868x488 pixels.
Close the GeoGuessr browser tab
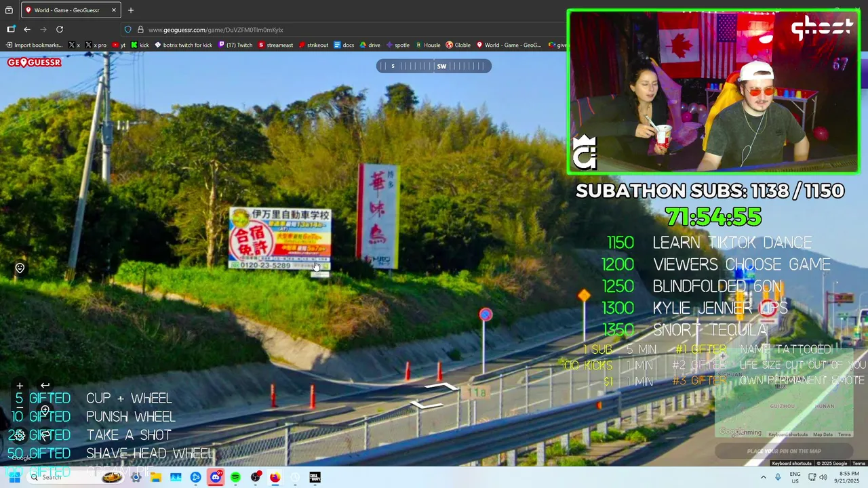[113, 10]
